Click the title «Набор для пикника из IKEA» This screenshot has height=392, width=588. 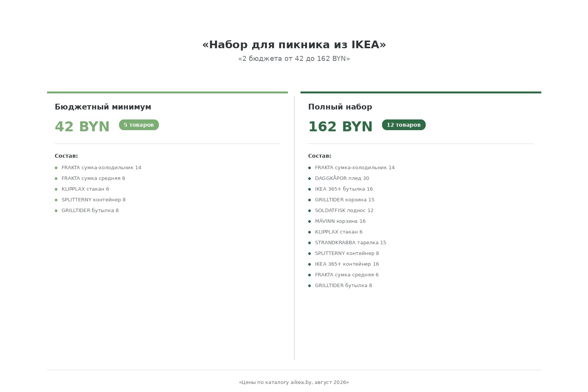click(x=294, y=45)
